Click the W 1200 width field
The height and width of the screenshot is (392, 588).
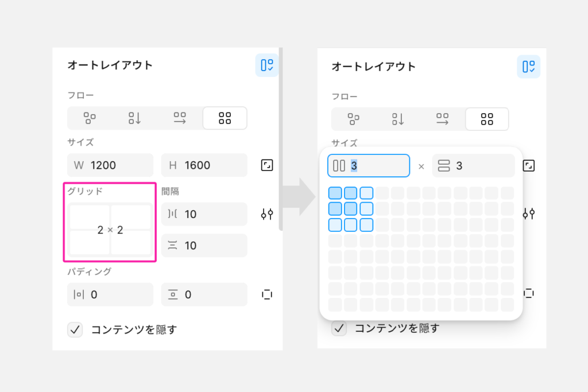click(110, 165)
